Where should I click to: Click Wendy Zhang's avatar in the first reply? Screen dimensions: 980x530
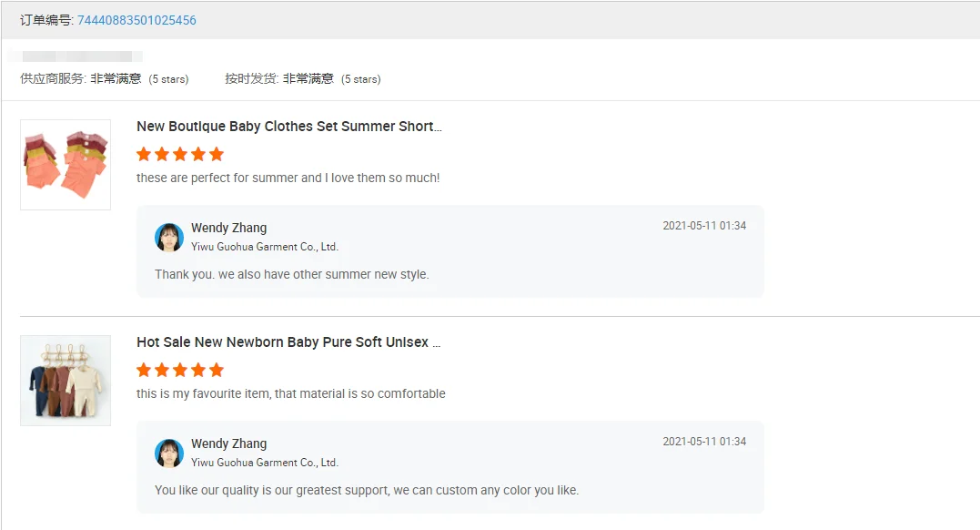click(169, 238)
